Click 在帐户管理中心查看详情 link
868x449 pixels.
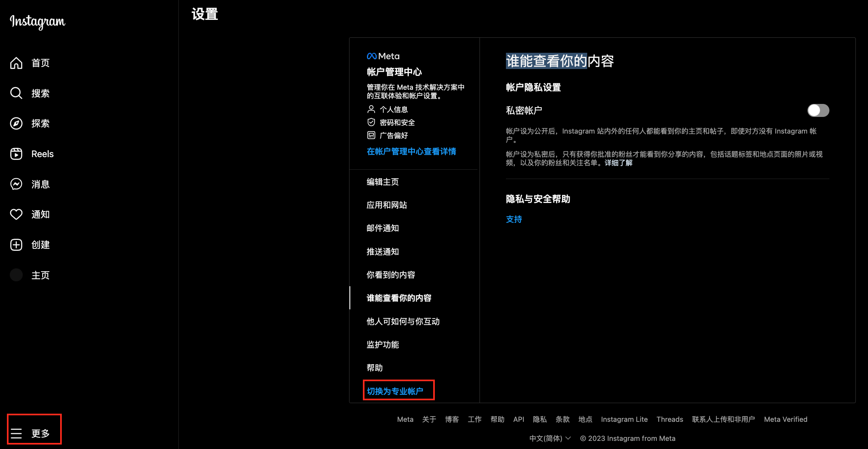pyautogui.click(x=411, y=151)
